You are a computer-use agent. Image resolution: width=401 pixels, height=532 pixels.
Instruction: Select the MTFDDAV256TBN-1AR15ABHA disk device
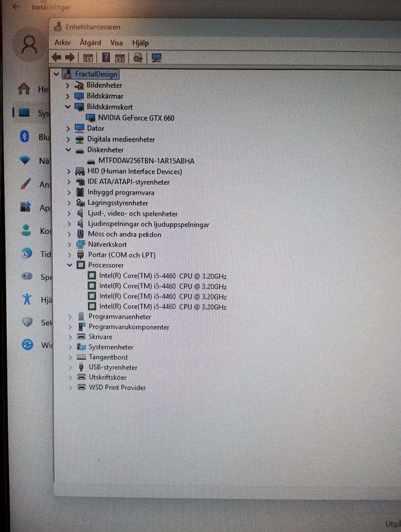tap(146, 161)
